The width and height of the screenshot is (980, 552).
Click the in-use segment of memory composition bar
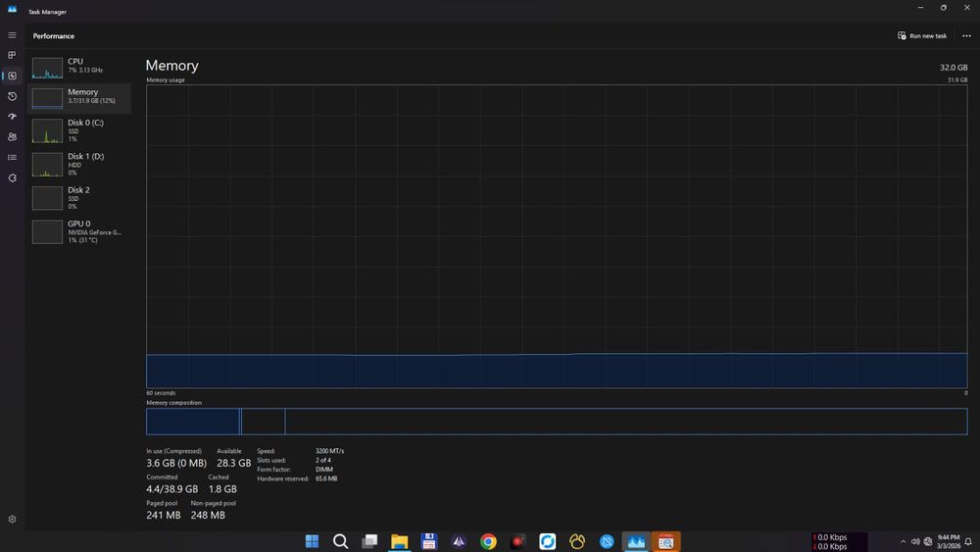(x=192, y=422)
